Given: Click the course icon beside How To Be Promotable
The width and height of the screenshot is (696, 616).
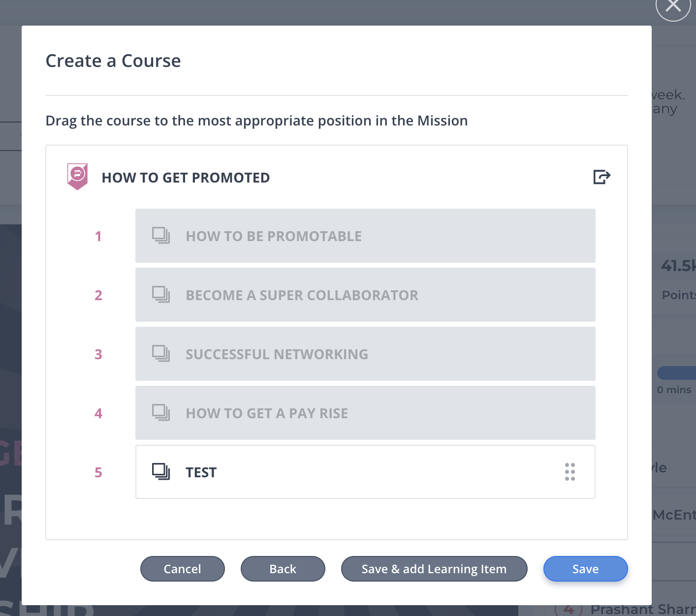Looking at the screenshot, I should click(161, 236).
